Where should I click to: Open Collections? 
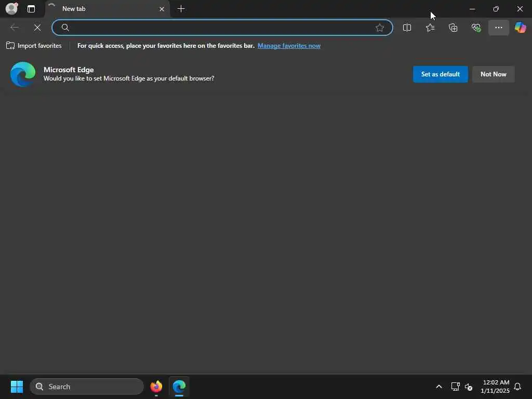tap(453, 28)
